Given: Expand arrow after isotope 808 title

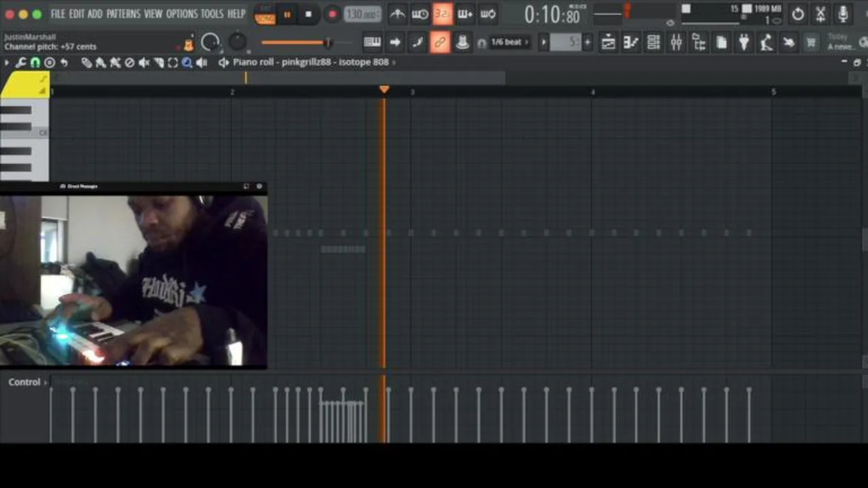Looking at the screenshot, I should point(394,62).
